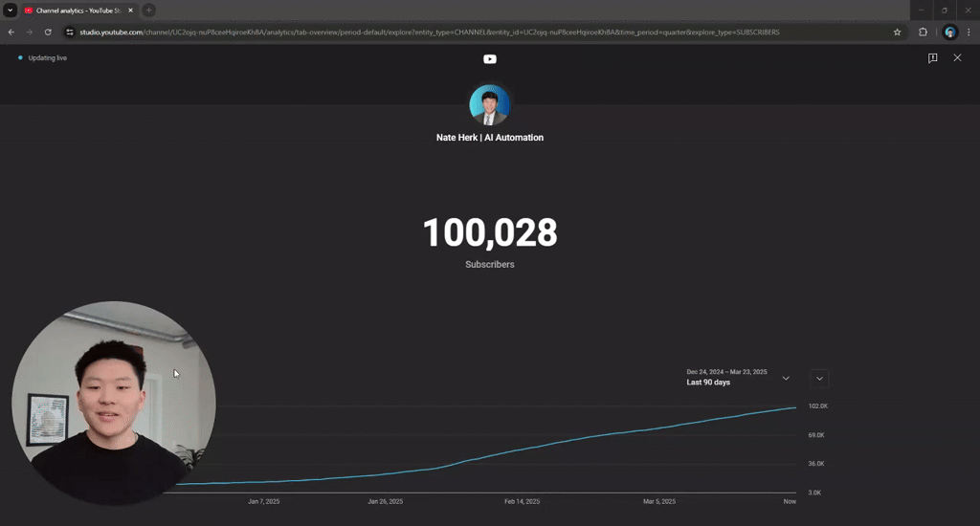Reload the YouTube Studio page
980x526 pixels.
point(48,32)
